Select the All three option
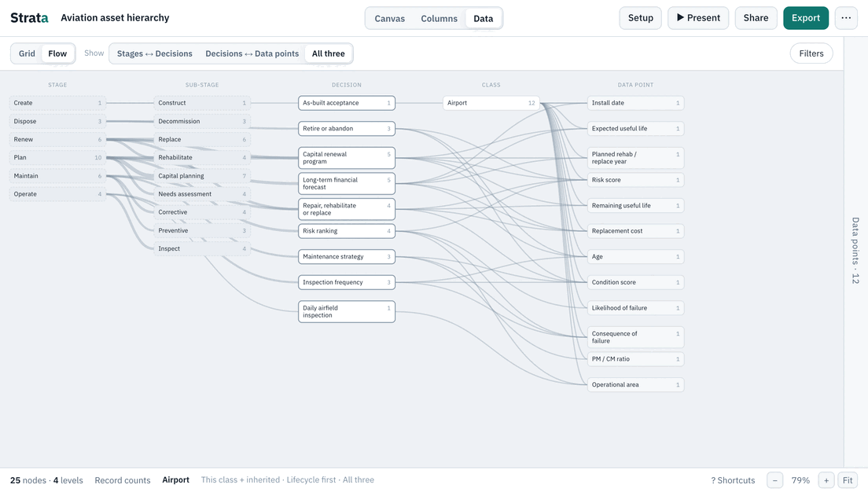The height and width of the screenshot is (492, 868). (x=329, y=53)
